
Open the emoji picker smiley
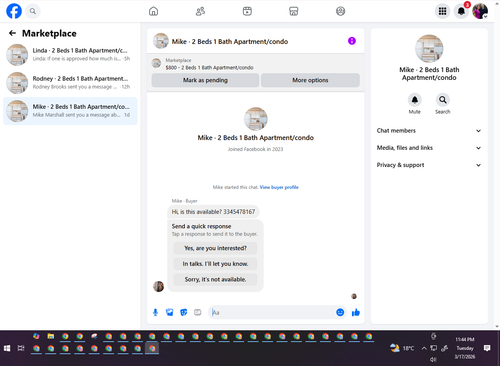pyautogui.click(x=340, y=312)
